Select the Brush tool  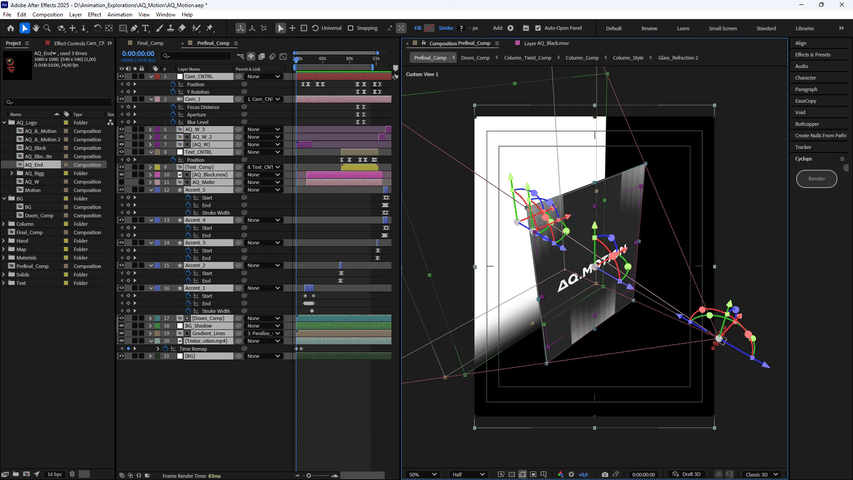click(159, 28)
